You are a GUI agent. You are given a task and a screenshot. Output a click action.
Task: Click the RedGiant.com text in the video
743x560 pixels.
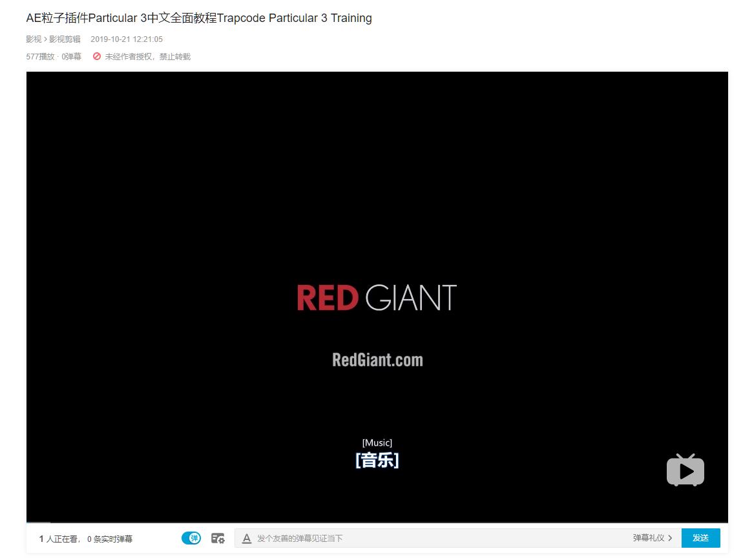click(377, 360)
